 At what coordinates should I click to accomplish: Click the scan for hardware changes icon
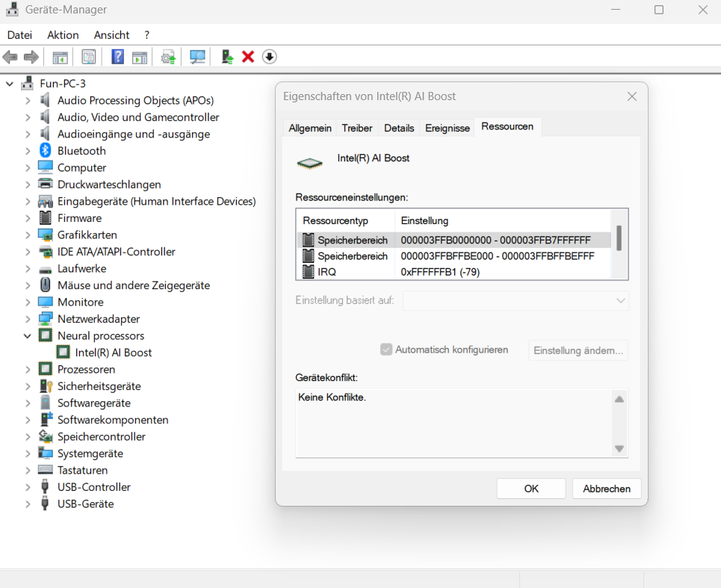pyautogui.click(x=197, y=57)
